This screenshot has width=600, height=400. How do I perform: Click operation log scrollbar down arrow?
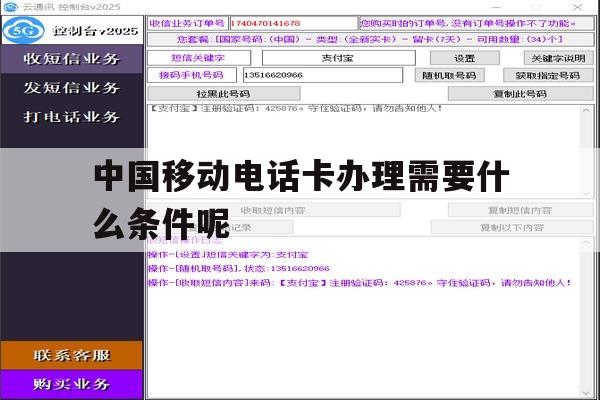586,393
